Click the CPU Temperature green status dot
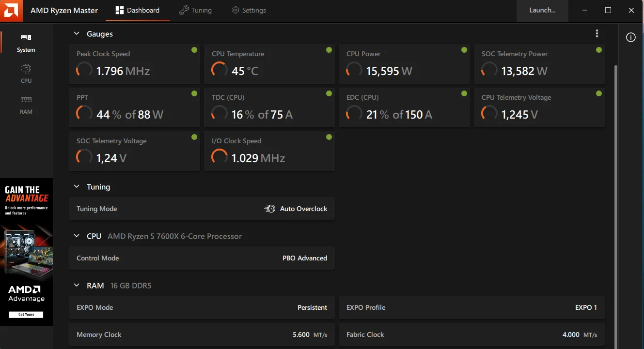Screen dimensions: 644x349 pos(329,50)
